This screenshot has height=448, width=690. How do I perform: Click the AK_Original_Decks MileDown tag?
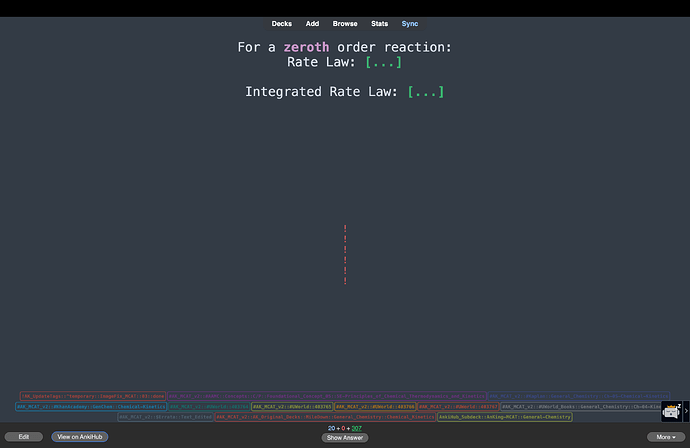(x=325, y=417)
